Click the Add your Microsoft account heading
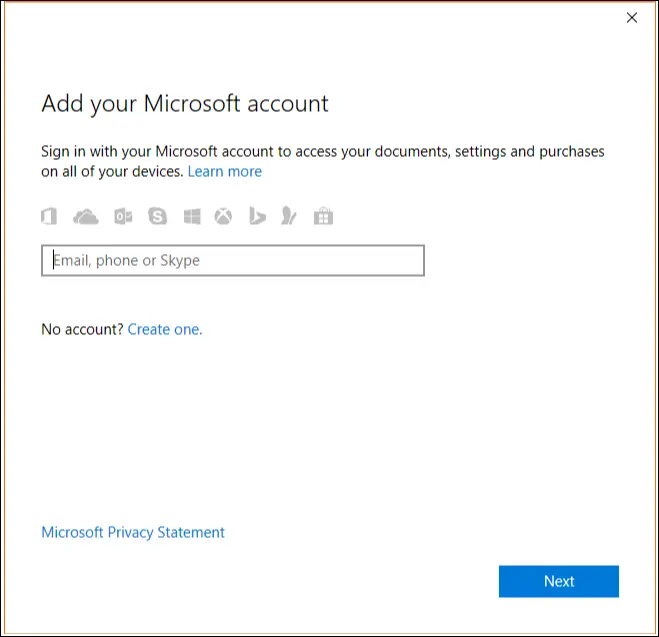This screenshot has height=637, width=659. (185, 103)
